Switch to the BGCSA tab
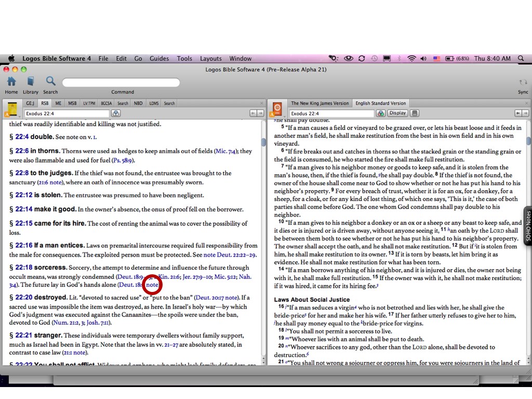532x399 pixels. [x=106, y=103]
